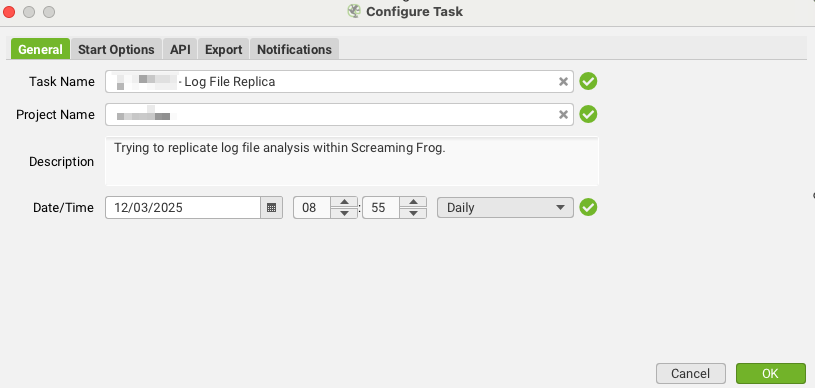Open the calendar date picker icon
Viewport: 815px width, 388px height.
tap(271, 208)
